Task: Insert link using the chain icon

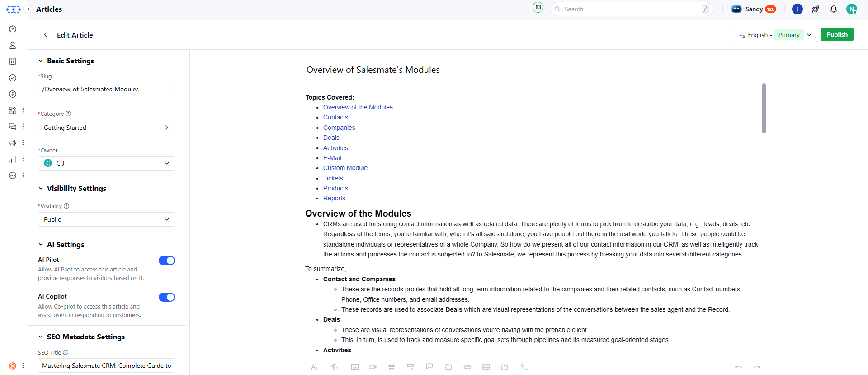Action: (x=467, y=367)
